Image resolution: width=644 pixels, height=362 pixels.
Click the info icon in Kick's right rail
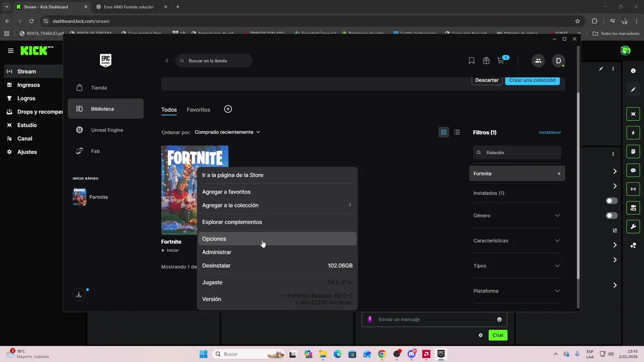point(633,71)
